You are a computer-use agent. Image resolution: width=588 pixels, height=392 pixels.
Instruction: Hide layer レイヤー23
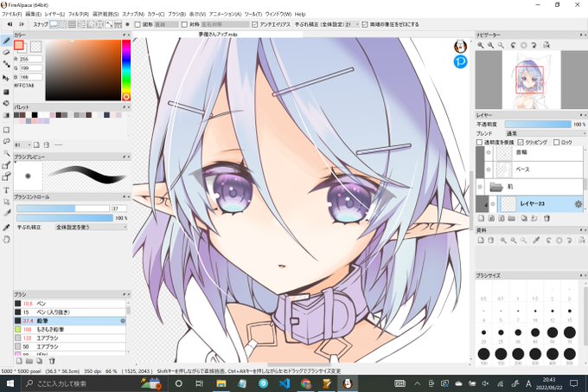coord(493,204)
